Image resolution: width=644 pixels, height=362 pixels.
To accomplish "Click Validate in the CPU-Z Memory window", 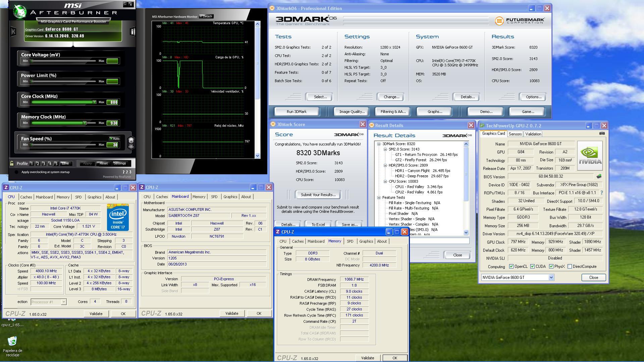I will click(367, 358).
